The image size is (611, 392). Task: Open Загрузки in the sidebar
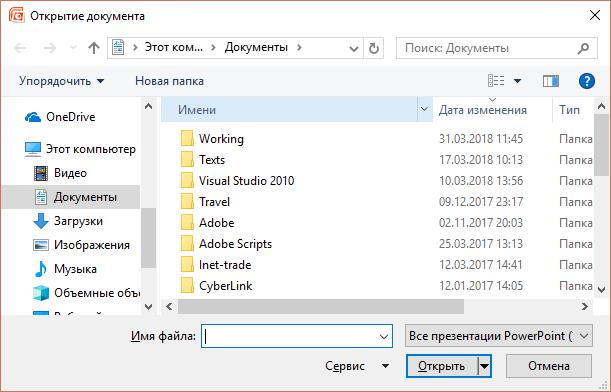(68, 221)
